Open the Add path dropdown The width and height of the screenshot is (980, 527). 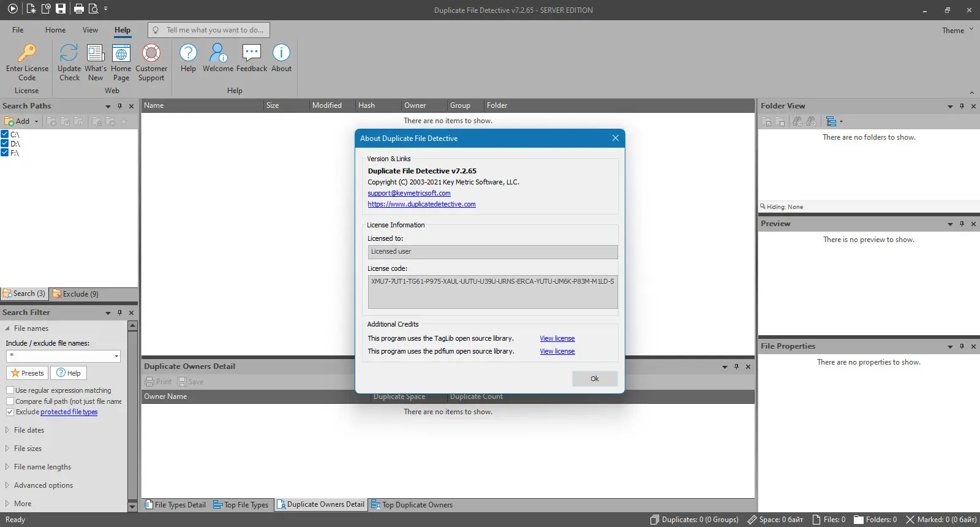click(36, 121)
